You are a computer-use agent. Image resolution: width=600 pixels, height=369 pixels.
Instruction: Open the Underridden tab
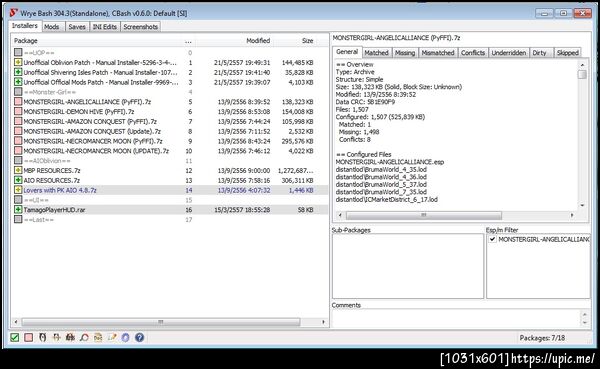click(509, 53)
